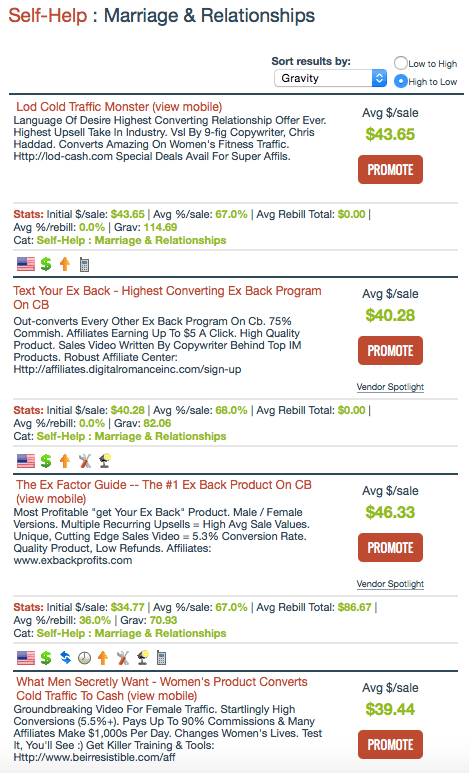This screenshot has height=773, width=469.
Task: Click the clock icon under Ex Factor Guide
Action: point(85,658)
